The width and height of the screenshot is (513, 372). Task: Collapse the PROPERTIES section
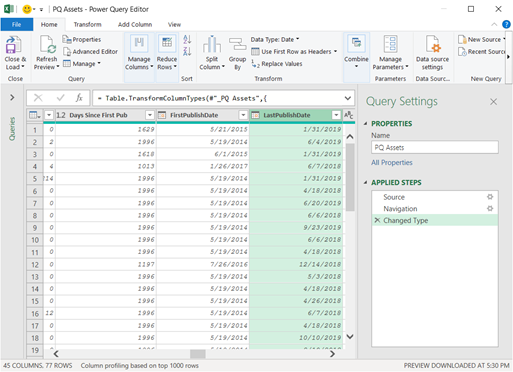point(366,124)
